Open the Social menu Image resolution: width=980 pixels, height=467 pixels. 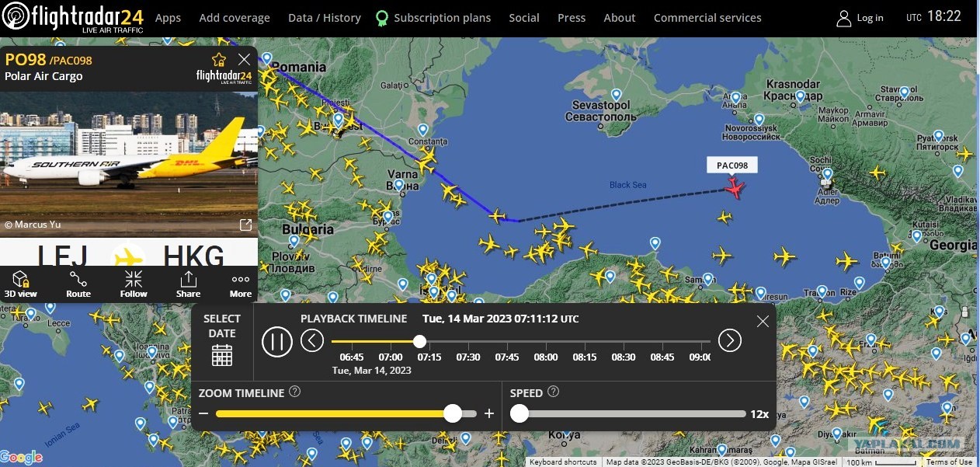point(524,17)
